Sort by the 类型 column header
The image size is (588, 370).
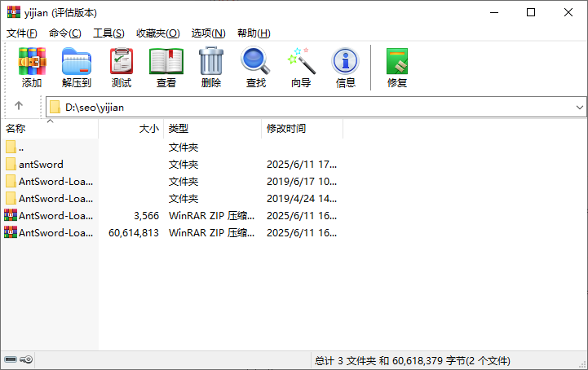(212, 129)
